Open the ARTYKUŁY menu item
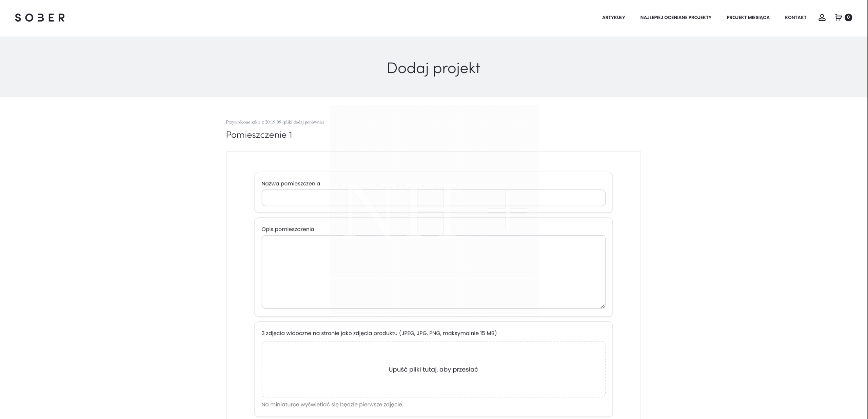 click(x=613, y=18)
